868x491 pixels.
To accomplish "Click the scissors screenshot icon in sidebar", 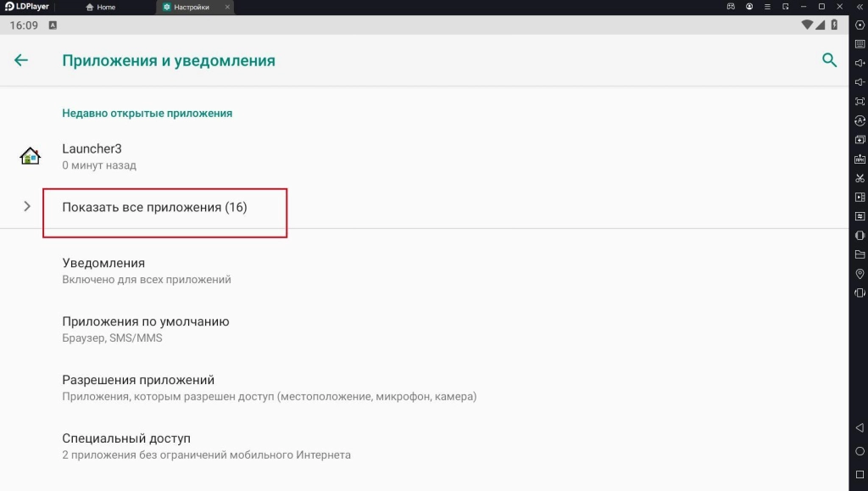I will click(x=860, y=178).
